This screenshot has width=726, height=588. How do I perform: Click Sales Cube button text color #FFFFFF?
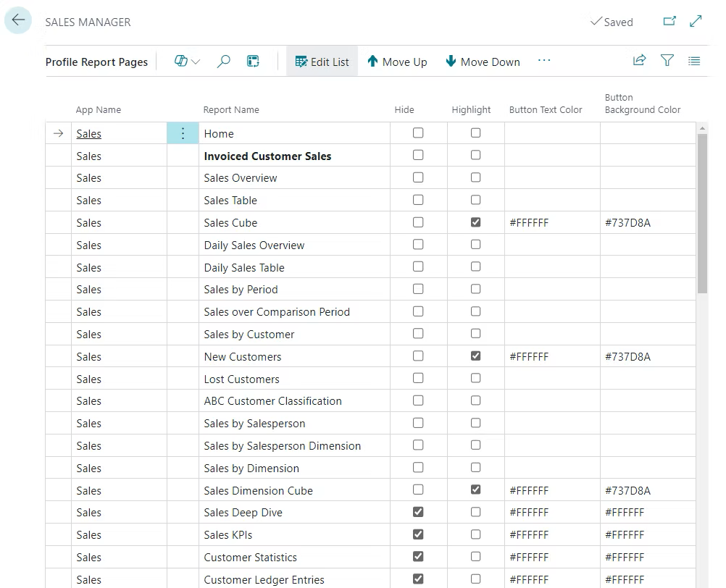(x=529, y=223)
